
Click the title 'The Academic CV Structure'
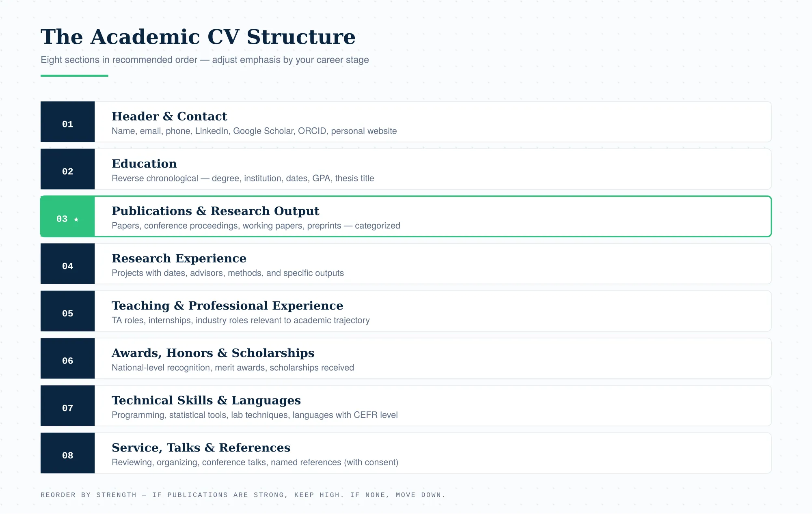[x=198, y=37]
